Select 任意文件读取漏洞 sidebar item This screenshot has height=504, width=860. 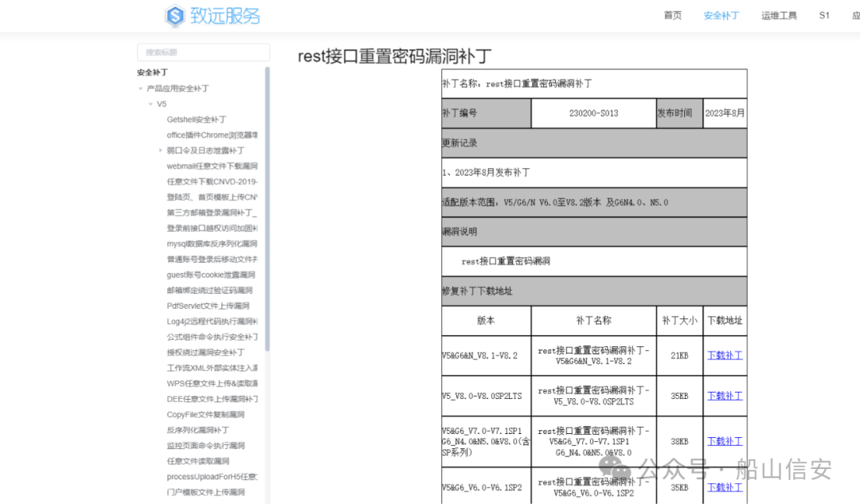coord(198,461)
